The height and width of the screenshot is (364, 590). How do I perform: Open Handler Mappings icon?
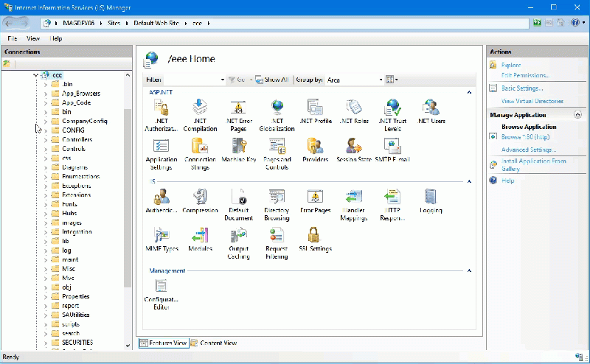(x=354, y=205)
